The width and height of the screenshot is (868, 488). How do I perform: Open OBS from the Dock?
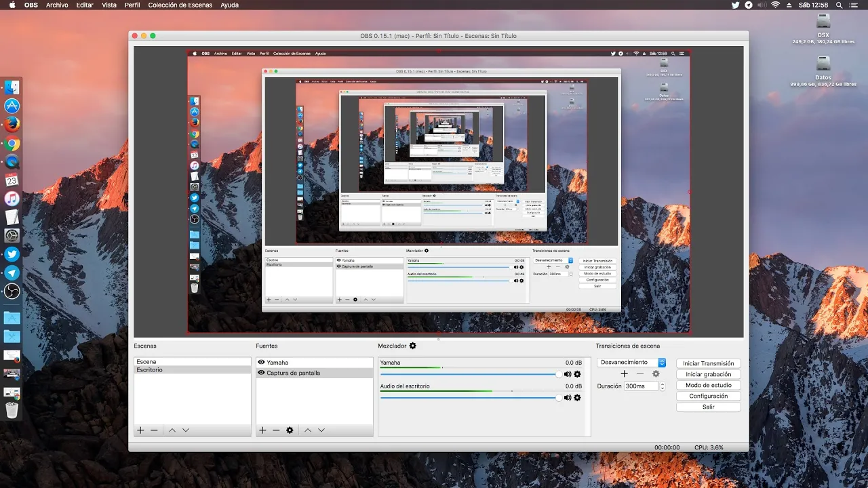click(x=12, y=291)
